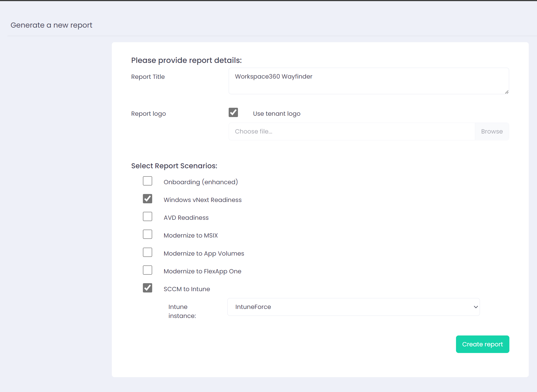The height and width of the screenshot is (392, 537).
Task: Grab the Report Title resize handle
Action: [507, 92]
